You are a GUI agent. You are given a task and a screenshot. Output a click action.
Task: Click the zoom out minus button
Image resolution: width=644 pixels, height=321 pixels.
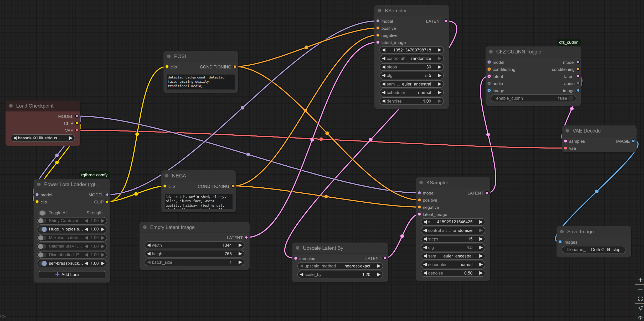tap(640, 289)
